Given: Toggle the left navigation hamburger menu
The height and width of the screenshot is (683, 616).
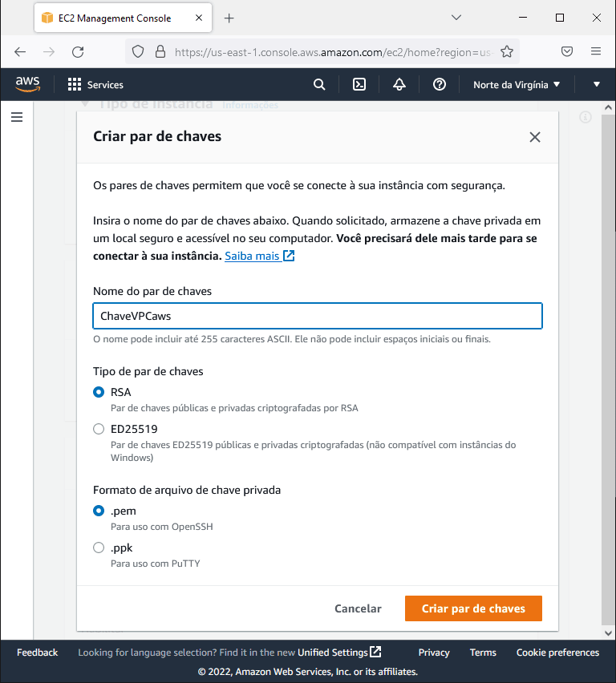Looking at the screenshot, I should [x=17, y=117].
